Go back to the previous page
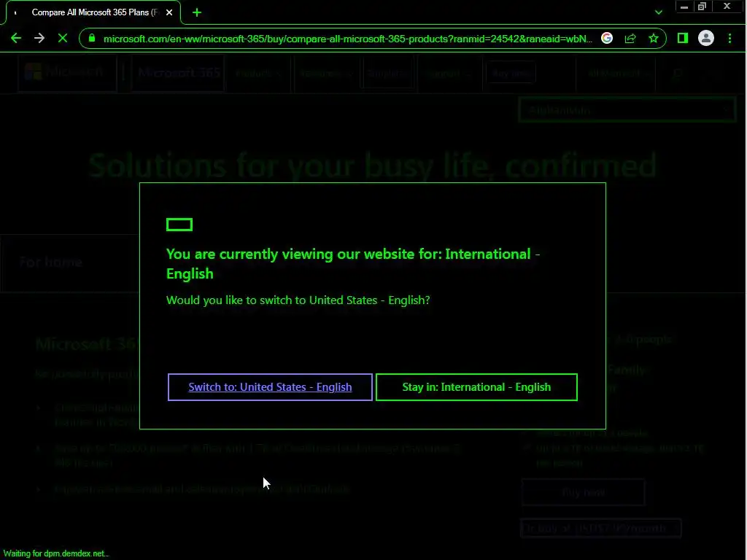747x560 pixels. pyautogui.click(x=16, y=38)
